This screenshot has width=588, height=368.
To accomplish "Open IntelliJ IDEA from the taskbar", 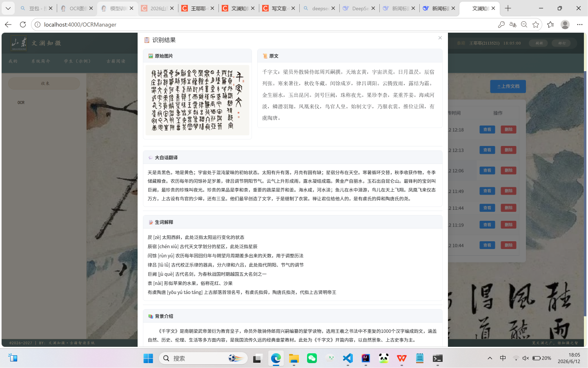I will click(366, 358).
